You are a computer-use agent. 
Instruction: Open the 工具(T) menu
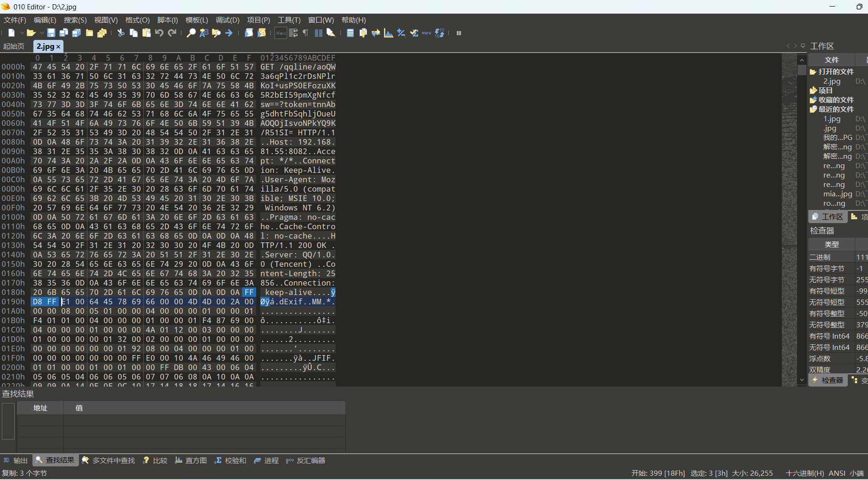click(289, 20)
